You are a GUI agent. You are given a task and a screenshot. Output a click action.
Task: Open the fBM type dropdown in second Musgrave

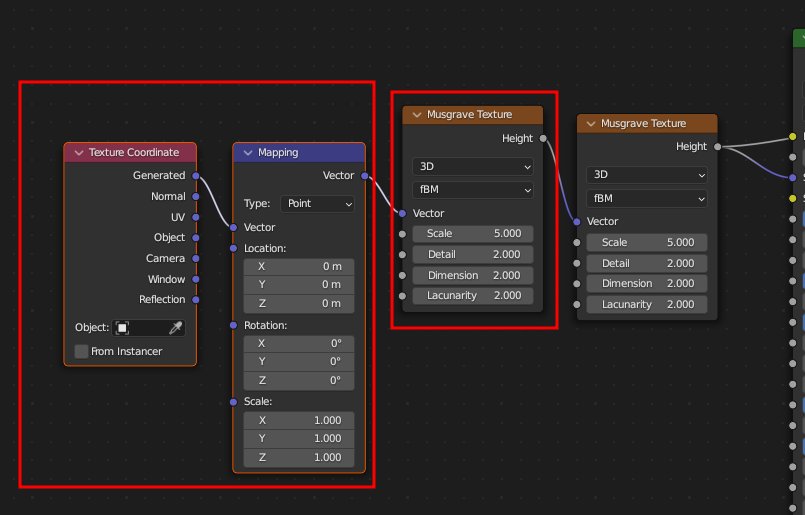647,198
